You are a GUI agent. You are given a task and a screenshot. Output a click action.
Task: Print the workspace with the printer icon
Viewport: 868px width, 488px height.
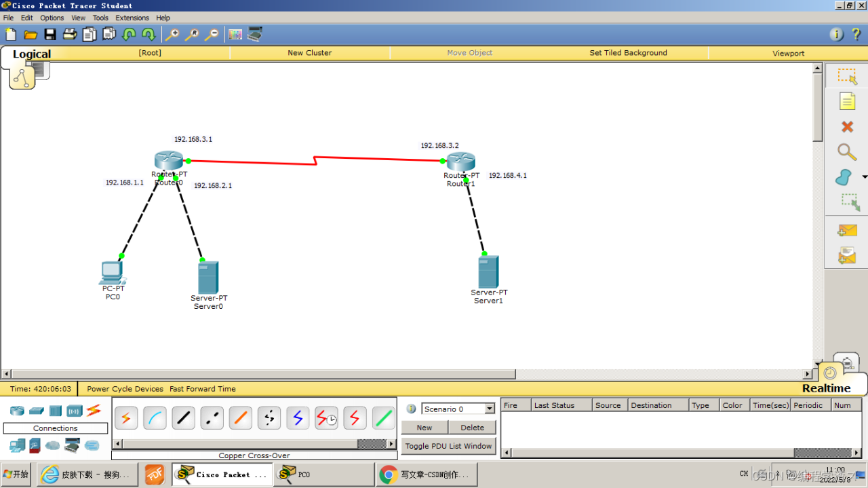click(x=70, y=34)
